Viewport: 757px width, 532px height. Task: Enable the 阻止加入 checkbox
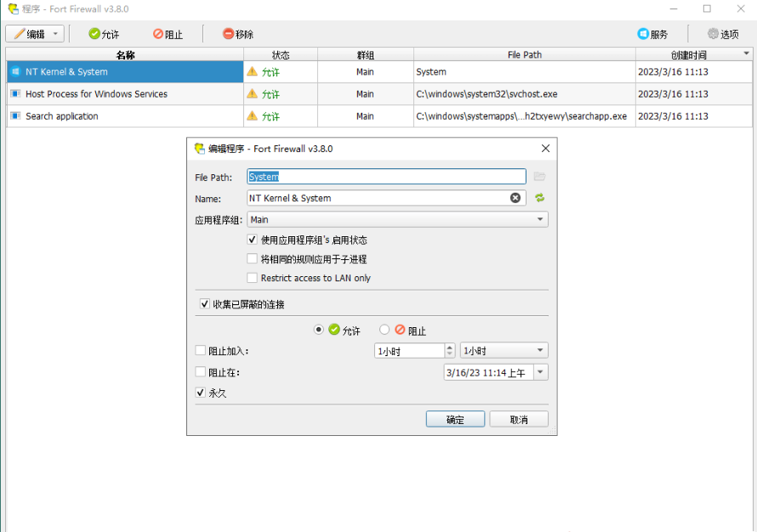click(201, 351)
